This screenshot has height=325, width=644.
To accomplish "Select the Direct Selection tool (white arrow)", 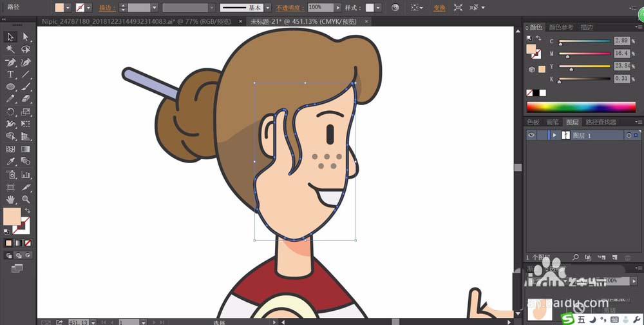I will click(26, 37).
